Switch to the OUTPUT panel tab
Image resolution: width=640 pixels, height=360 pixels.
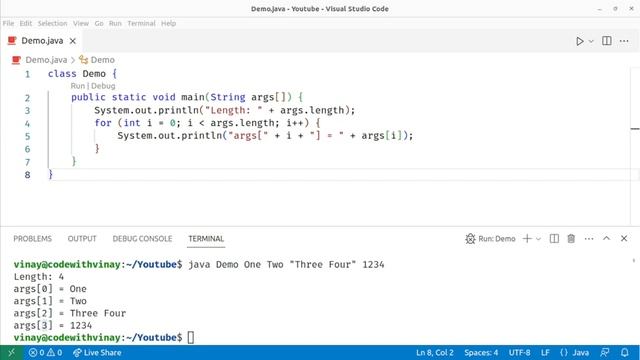(x=82, y=239)
